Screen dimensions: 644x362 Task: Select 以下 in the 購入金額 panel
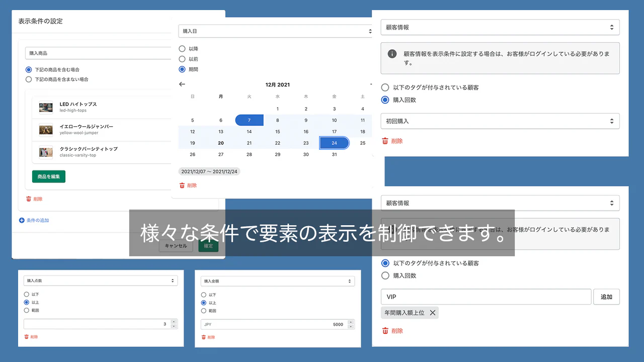coord(203,295)
